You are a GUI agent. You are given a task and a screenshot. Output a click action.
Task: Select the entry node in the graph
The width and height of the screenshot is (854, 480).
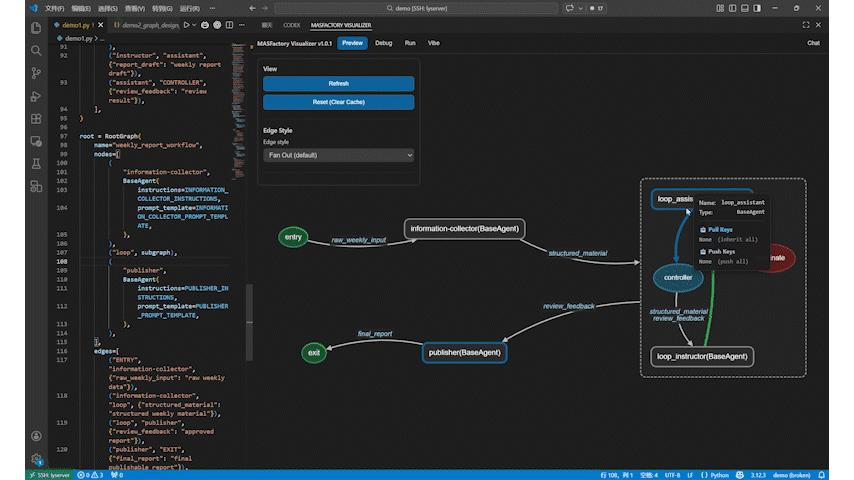(x=293, y=237)
